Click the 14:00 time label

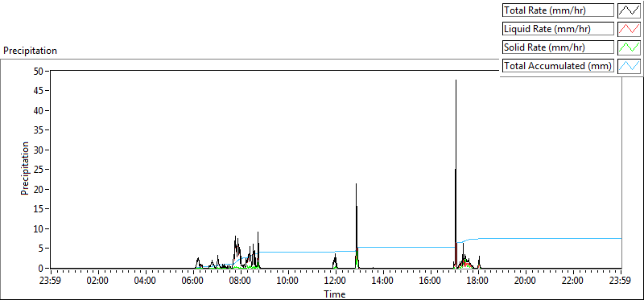(x=383, y=281)
